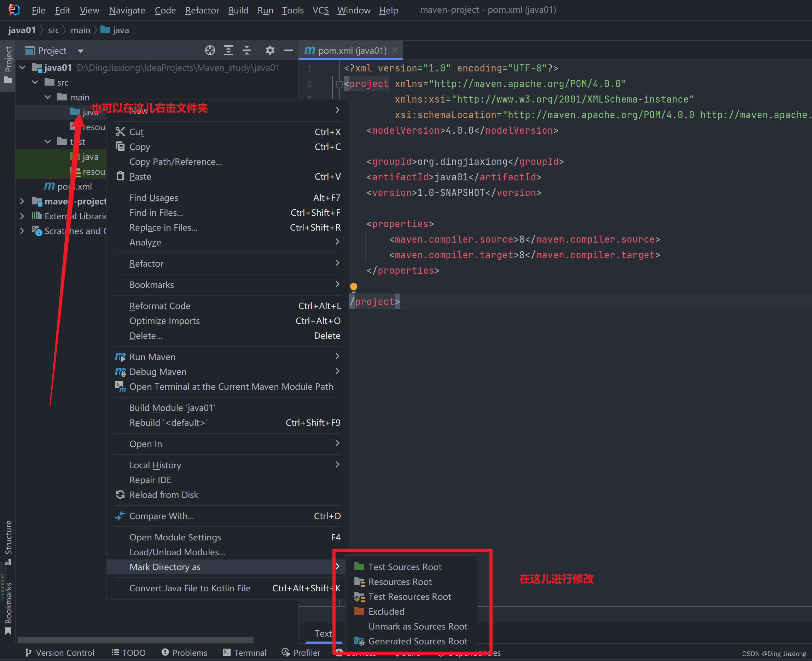Open the Version Control tool window

59,653
